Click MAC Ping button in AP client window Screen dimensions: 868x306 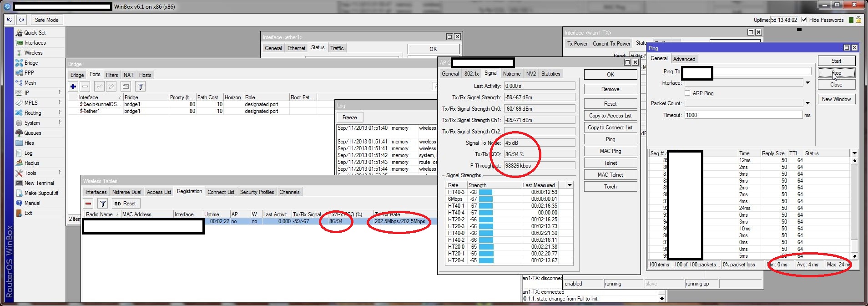point(610,151)
